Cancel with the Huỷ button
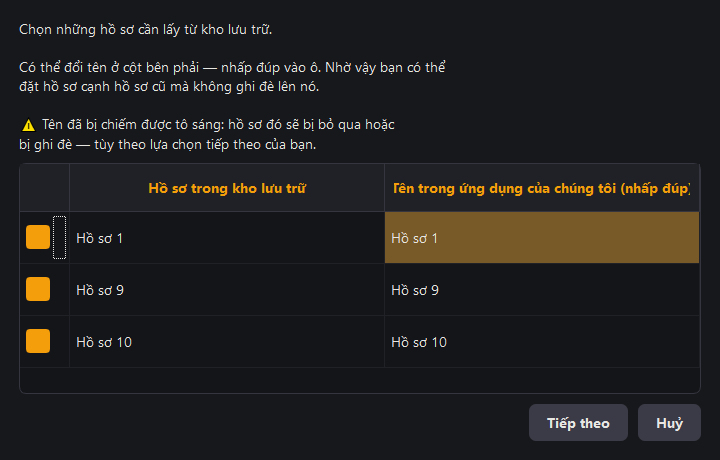The width and height of the screenshot is (720, 460). click(x=669, y=422)
